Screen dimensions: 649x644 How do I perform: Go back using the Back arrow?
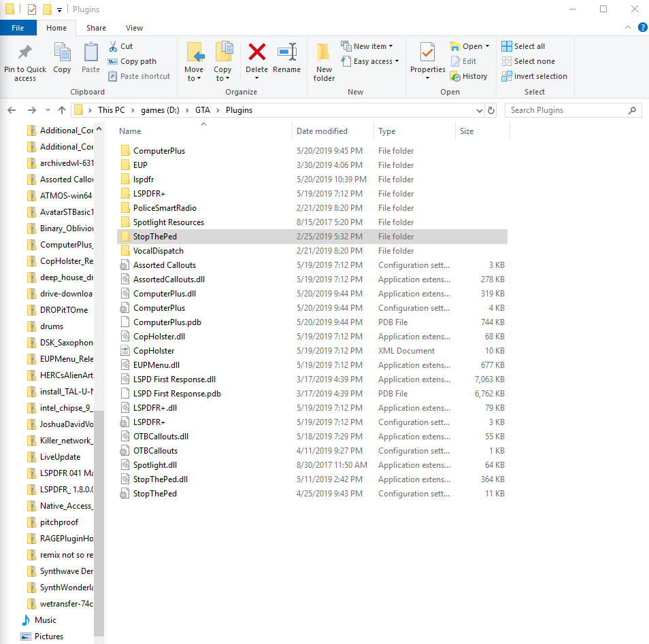[x=12, y=110]
